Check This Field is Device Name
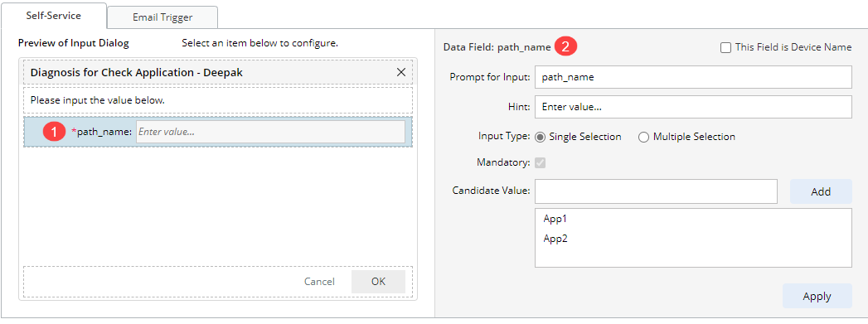 pyautogui.click(x=725, y=47)
